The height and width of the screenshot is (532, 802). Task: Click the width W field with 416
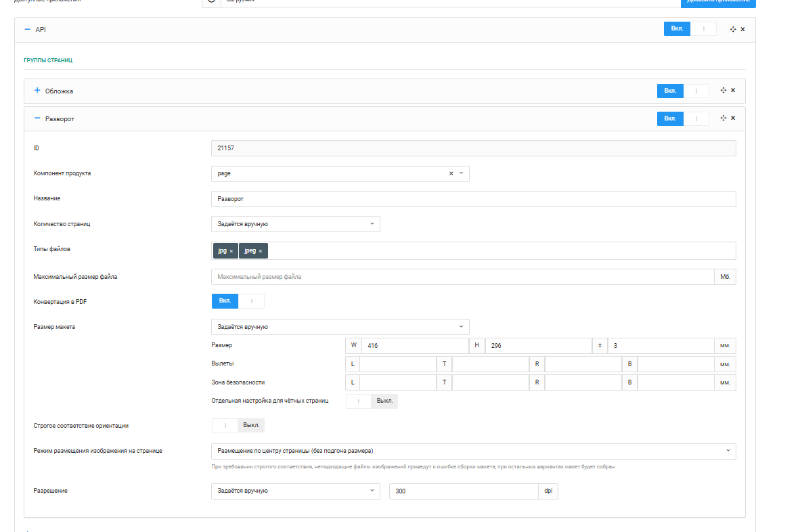click(415, 346)
